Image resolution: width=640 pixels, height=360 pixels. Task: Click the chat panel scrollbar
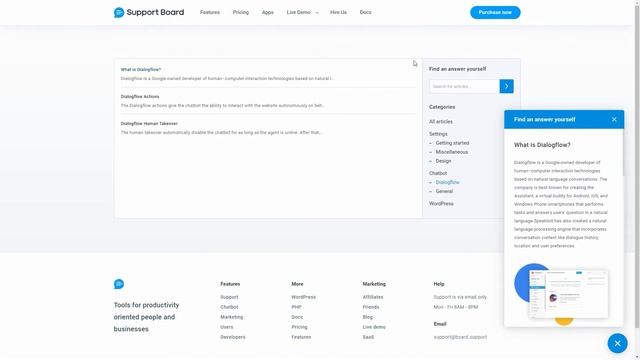click(623, 153)
